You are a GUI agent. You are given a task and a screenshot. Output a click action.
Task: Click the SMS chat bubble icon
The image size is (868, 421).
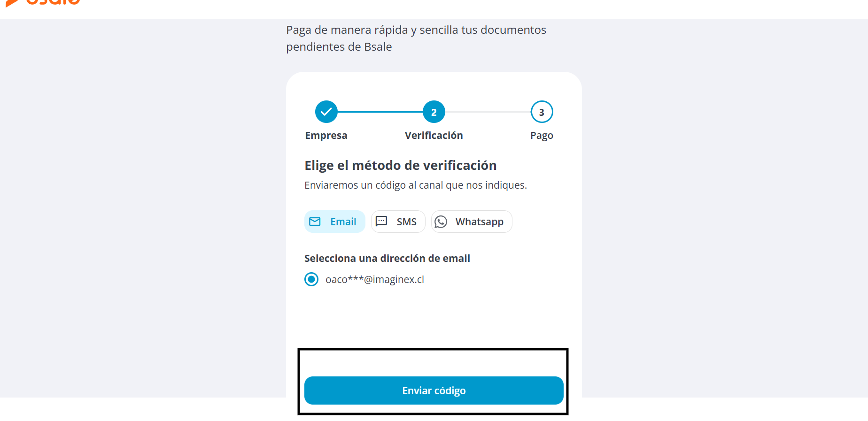point(381,221)
